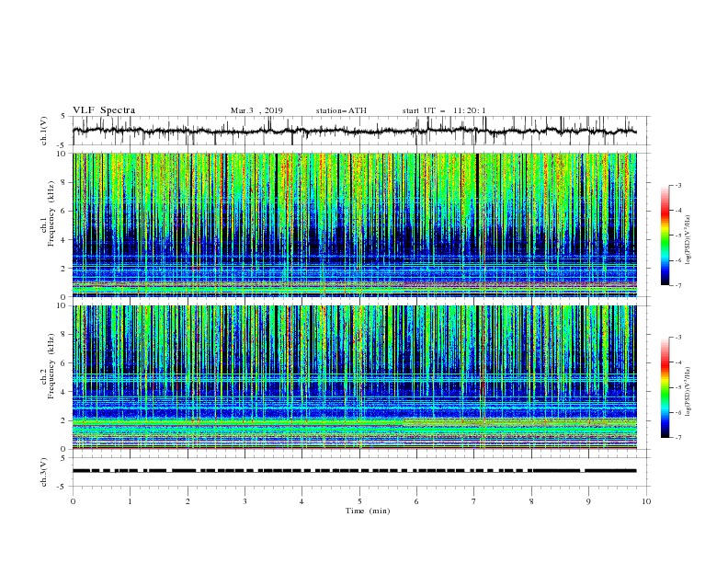Click the "0" tick on the time axis
The width and height of the screenshot is (728, 563).
[73, 501]
